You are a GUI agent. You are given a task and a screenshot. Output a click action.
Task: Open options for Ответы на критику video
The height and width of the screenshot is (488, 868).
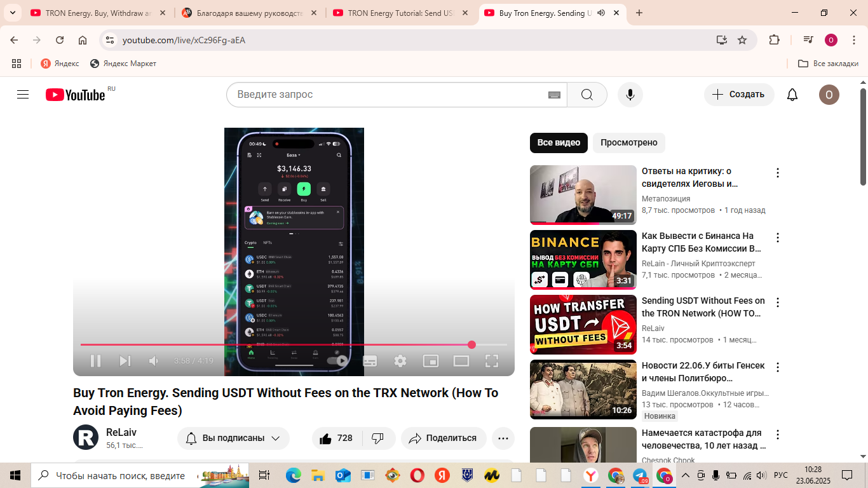[777, 173]
